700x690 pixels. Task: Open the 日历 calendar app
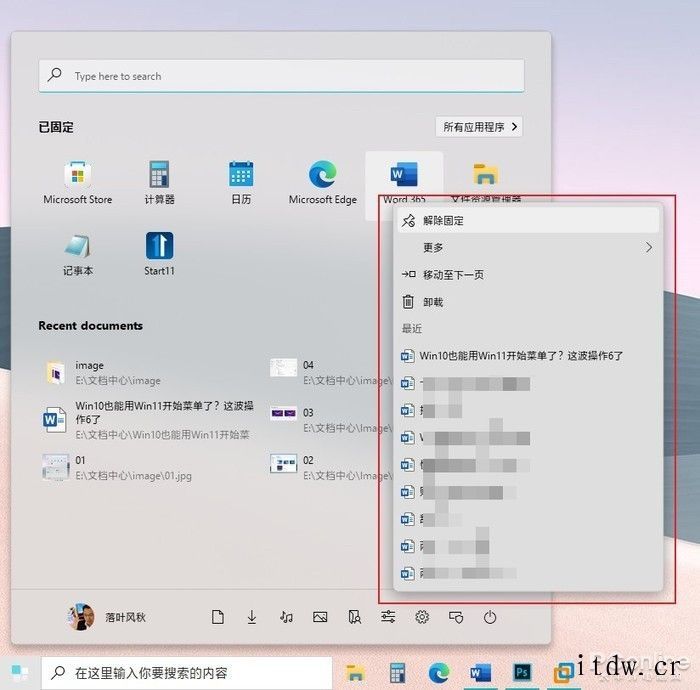coord(241,183)
